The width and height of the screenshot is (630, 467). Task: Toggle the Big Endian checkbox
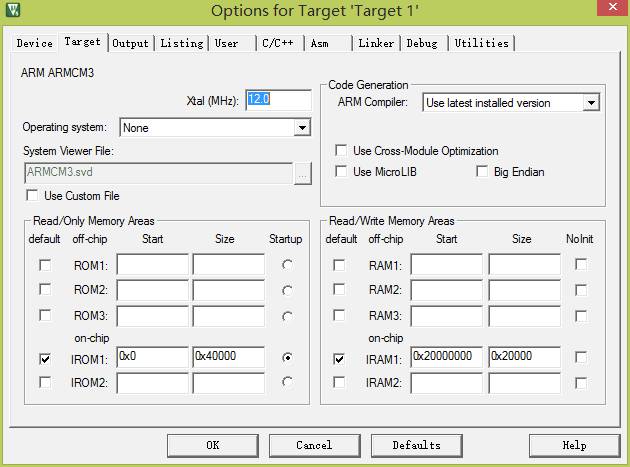(482, 172)
